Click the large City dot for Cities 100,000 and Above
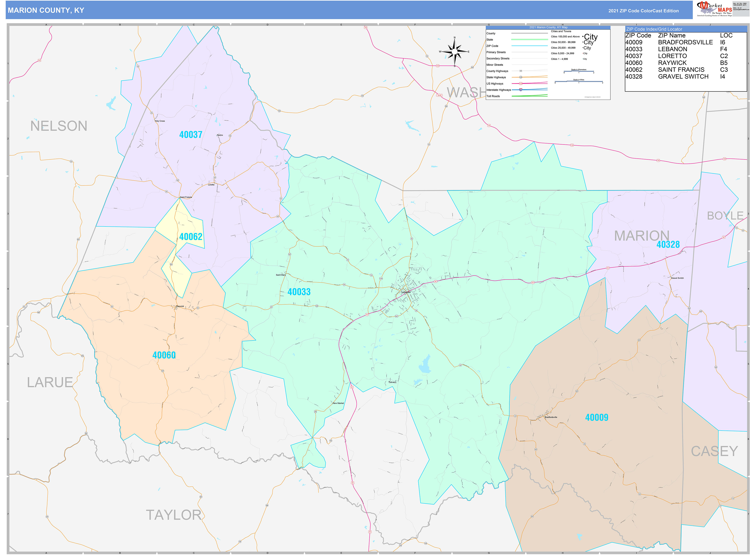The image size is (756, 555). coord(583,36)
